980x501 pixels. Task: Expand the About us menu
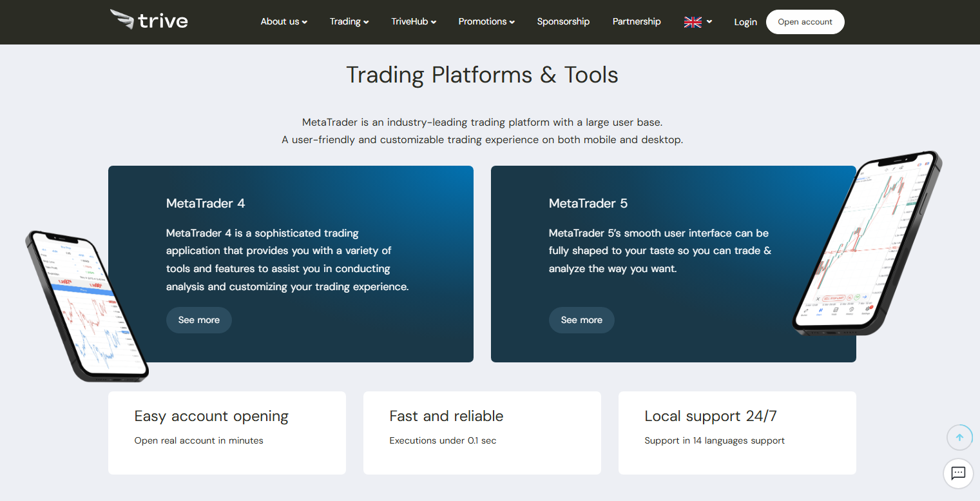[x=283, y=21]
